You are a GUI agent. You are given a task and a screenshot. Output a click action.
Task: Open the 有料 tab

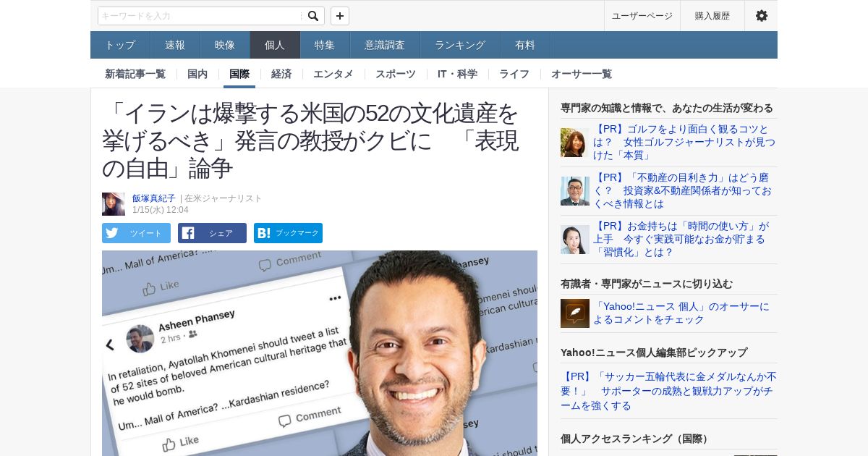click(525, 45)
